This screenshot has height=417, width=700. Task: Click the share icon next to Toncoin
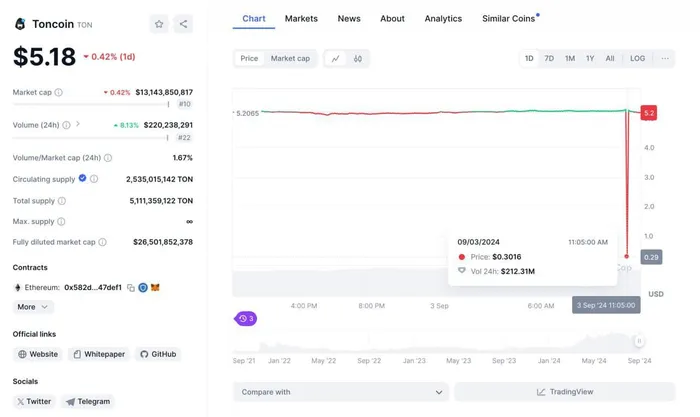(x=183, y=24)
